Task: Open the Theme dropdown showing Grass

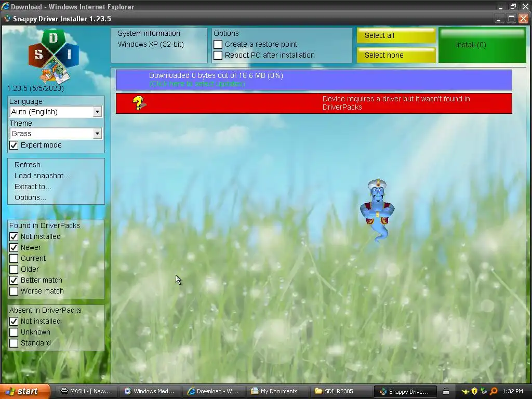Action: pos(56,134)
